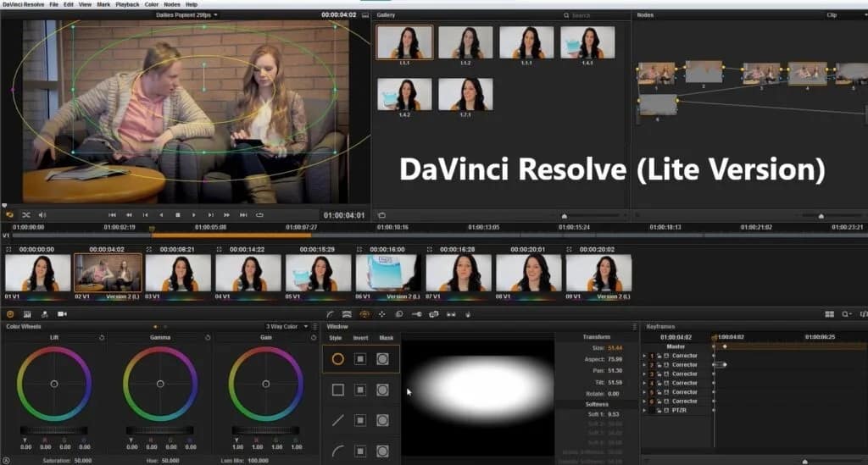Stop playback in the viewer transport
The height and width of the screenshot is (465, 868).
pos(178,215)
